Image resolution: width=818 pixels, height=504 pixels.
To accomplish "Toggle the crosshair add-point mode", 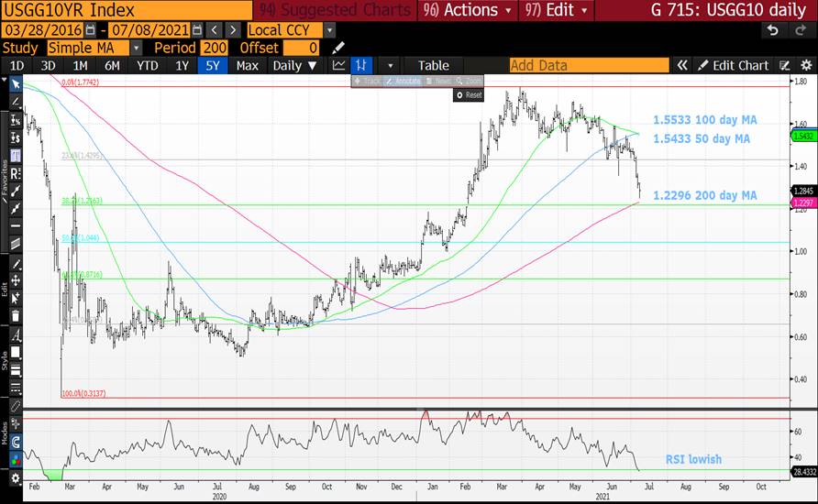I will click(16, 424).
